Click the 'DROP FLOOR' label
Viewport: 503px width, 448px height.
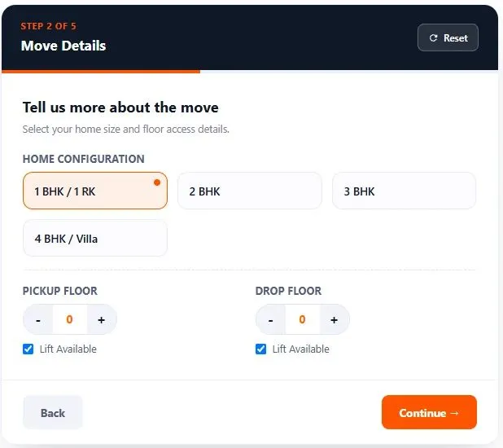288,291
